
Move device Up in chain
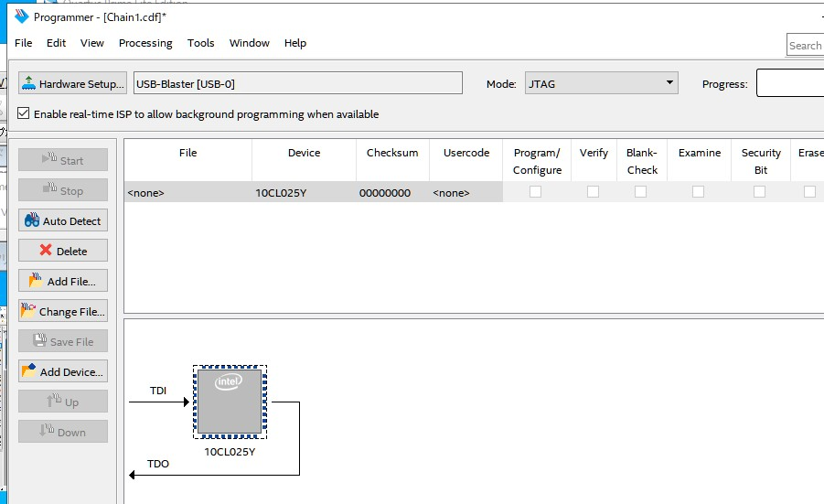(x=63, y=402)
